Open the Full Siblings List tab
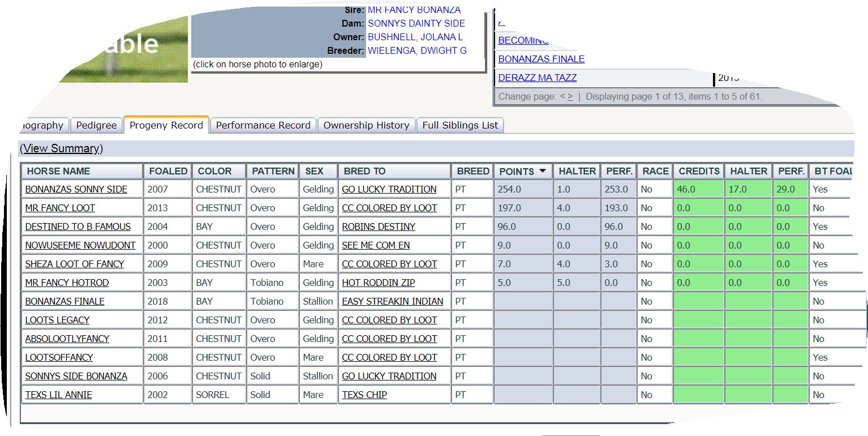The width and height of the screenshot is (868, 436). coord(460,126)
